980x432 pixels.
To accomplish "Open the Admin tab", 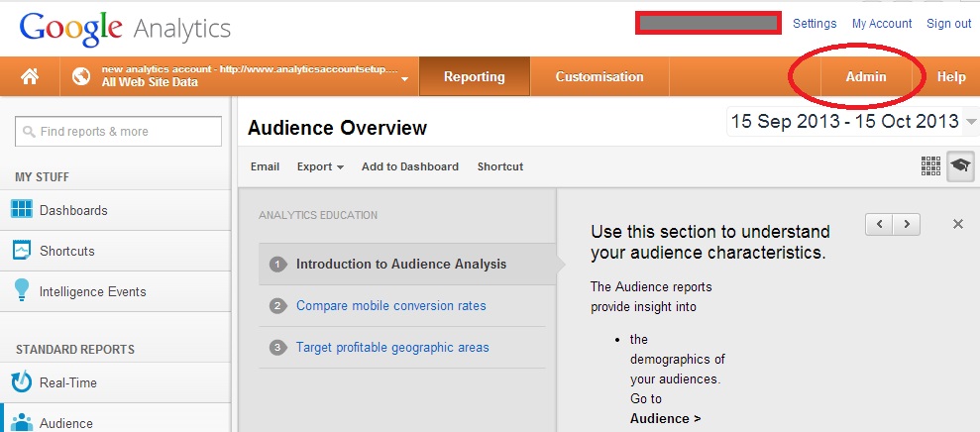I will (x=866, y=76).
